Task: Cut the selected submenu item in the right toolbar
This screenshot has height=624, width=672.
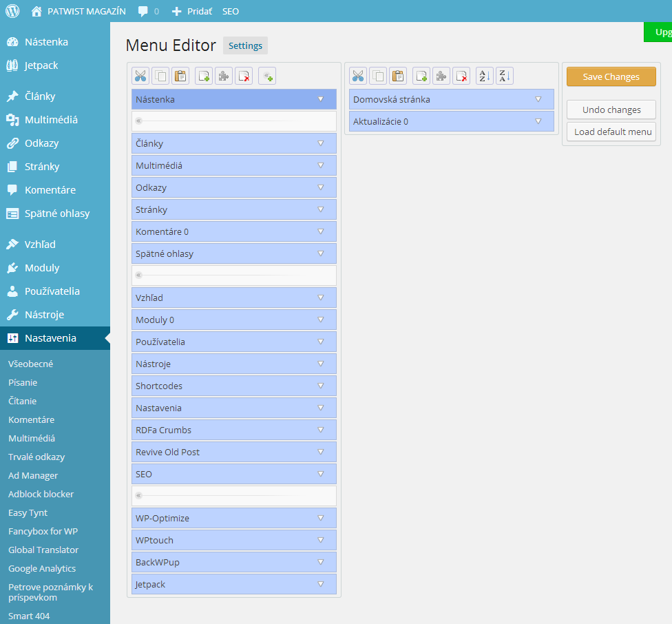Action: (x=358, y=76)
